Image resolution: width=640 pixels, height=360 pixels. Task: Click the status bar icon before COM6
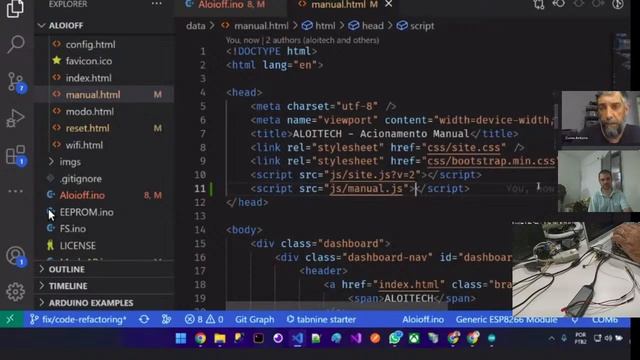coord(575,320)
